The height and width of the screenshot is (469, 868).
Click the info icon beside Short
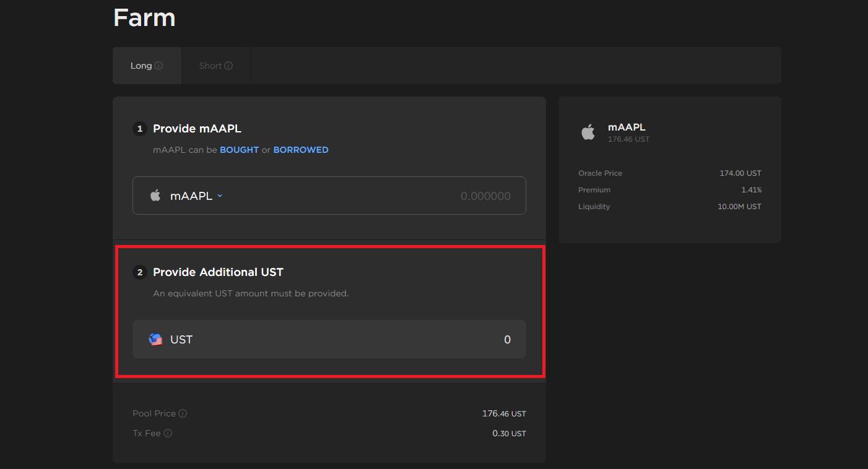click(x=228, y=66)
